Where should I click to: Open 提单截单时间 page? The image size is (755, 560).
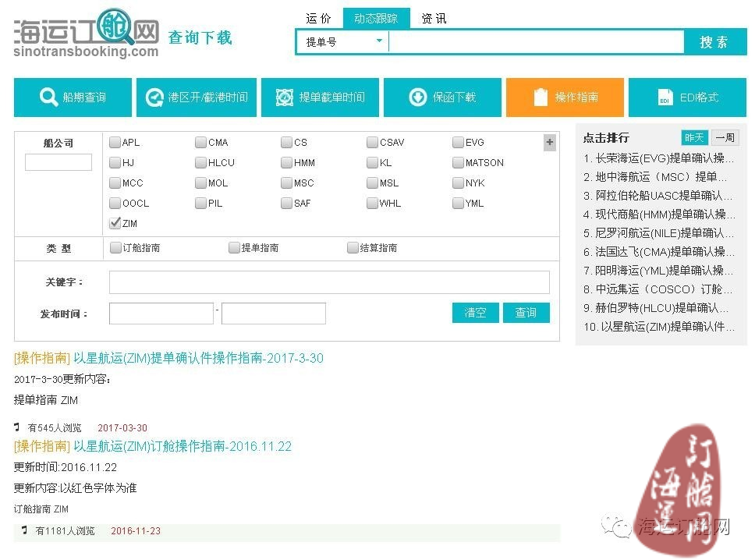321,97
